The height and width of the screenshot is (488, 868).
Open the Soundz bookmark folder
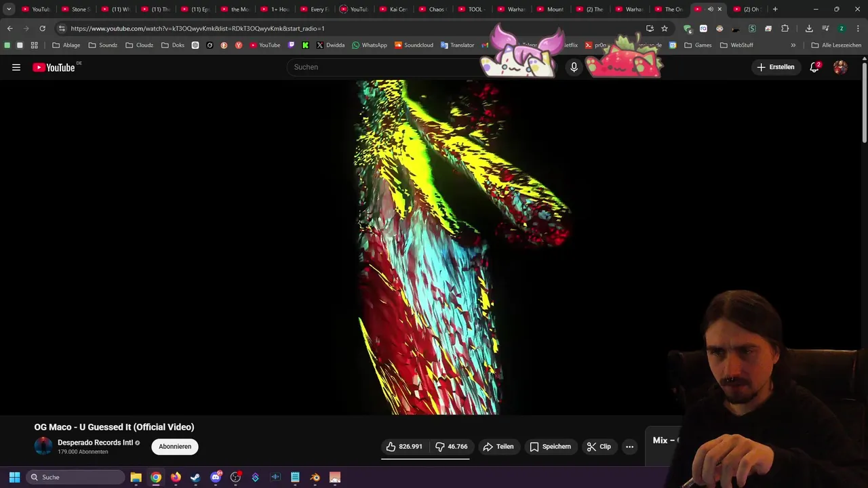[102, 45]
